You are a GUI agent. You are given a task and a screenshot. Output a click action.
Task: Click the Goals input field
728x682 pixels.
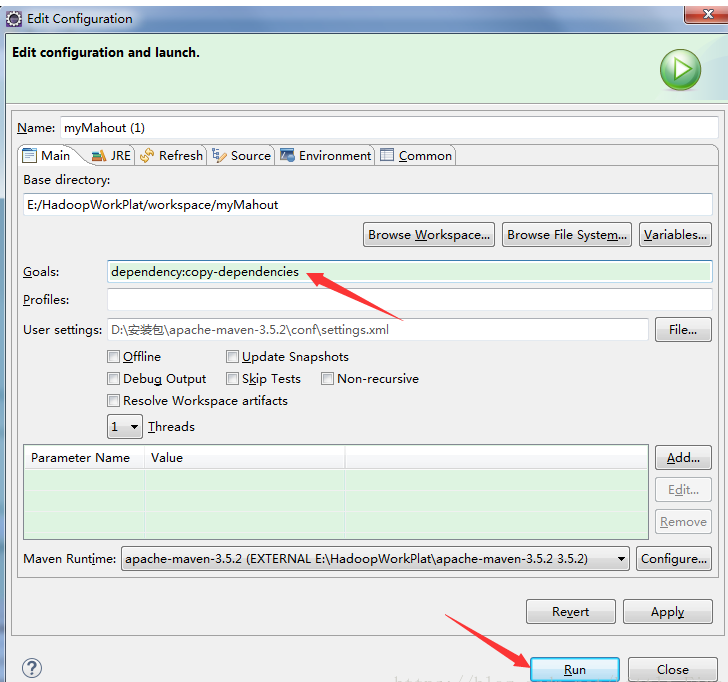410,272
